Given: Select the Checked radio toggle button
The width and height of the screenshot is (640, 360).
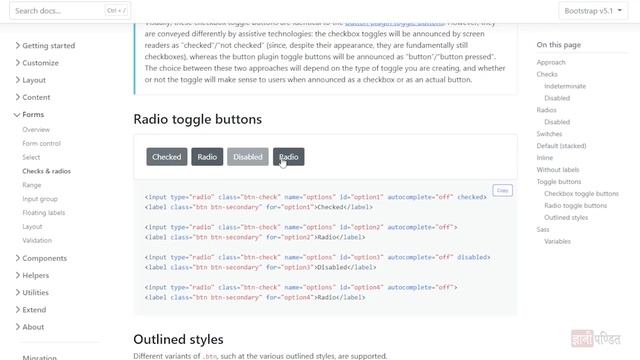Looking at the screenshot, I should click(x=167, y=157).
